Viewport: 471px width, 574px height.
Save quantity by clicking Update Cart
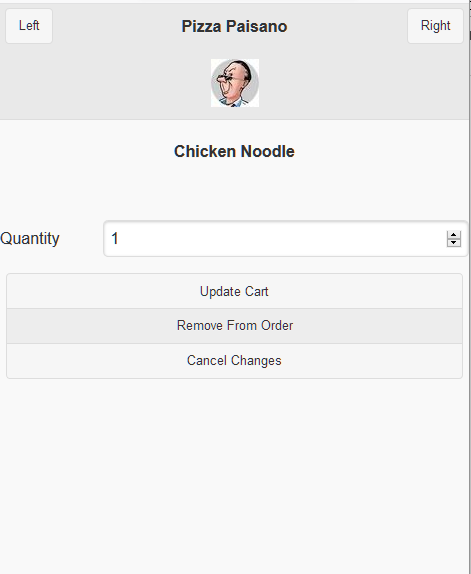[235, 291]
